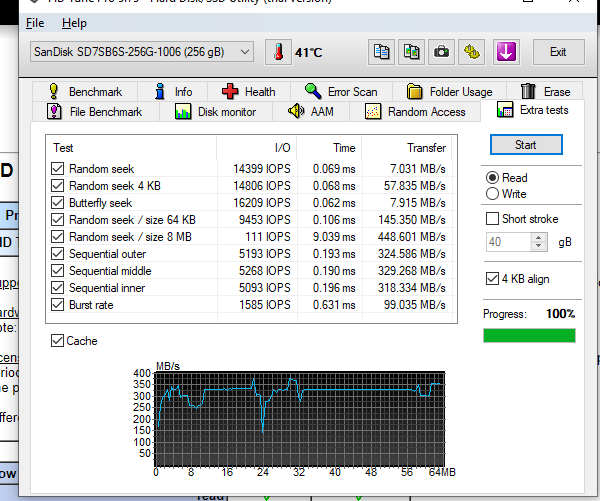Click the 0.631 ms burst time
This screenshot has width=600, height=501.
[x=334, y=305]
